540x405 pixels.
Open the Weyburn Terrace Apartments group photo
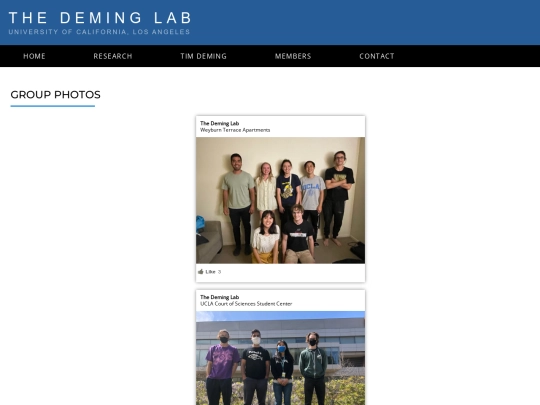(280, 200)
